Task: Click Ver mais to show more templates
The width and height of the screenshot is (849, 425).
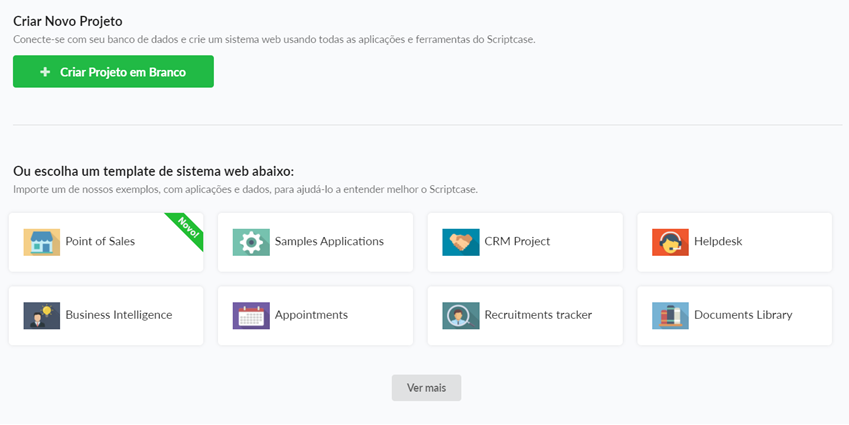Action: [427, 388]
